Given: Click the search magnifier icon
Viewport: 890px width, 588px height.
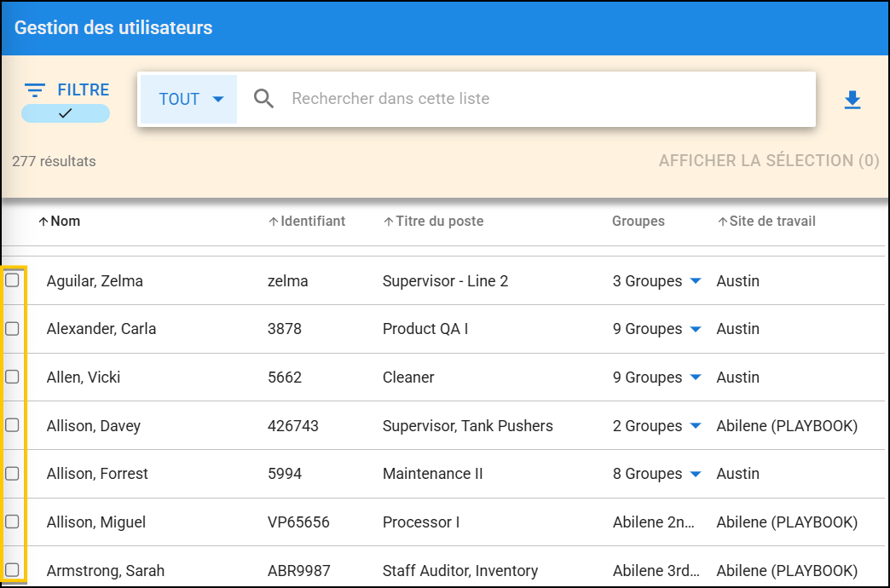Looking at the screenshot, I should (263, 98).
